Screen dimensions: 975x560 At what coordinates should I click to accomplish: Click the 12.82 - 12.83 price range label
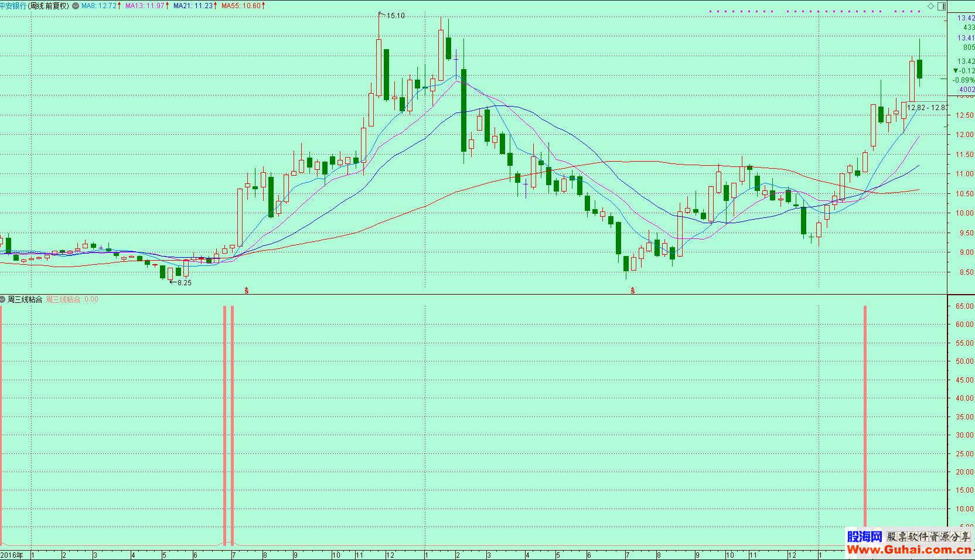click(x=927, y=108)
